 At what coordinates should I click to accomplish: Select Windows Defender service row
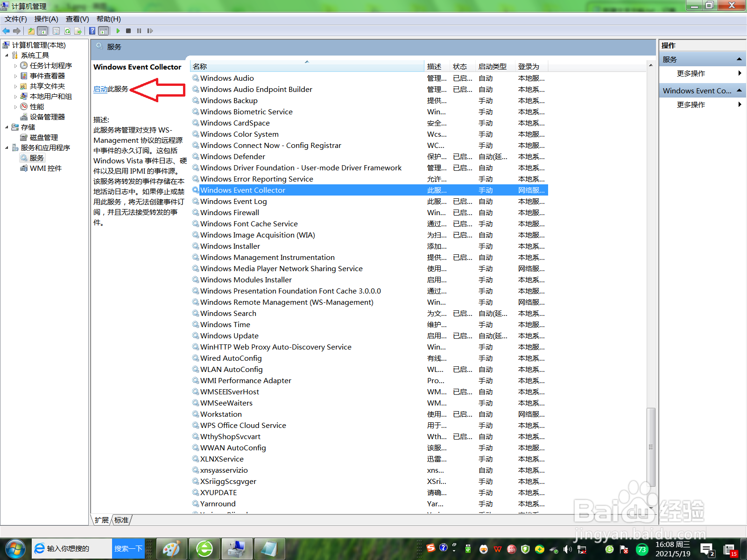pos(369,157)
